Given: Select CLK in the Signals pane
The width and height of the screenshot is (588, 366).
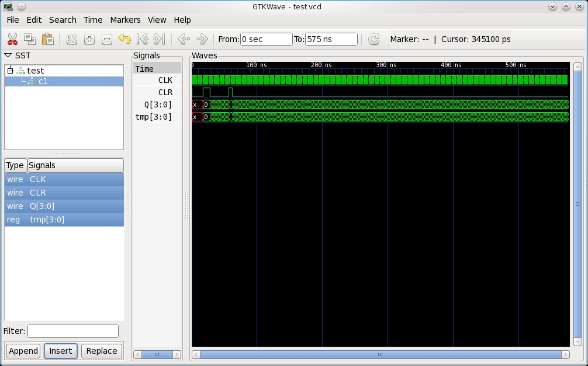Looking at the screenshot, I should [x=157, y=80].
